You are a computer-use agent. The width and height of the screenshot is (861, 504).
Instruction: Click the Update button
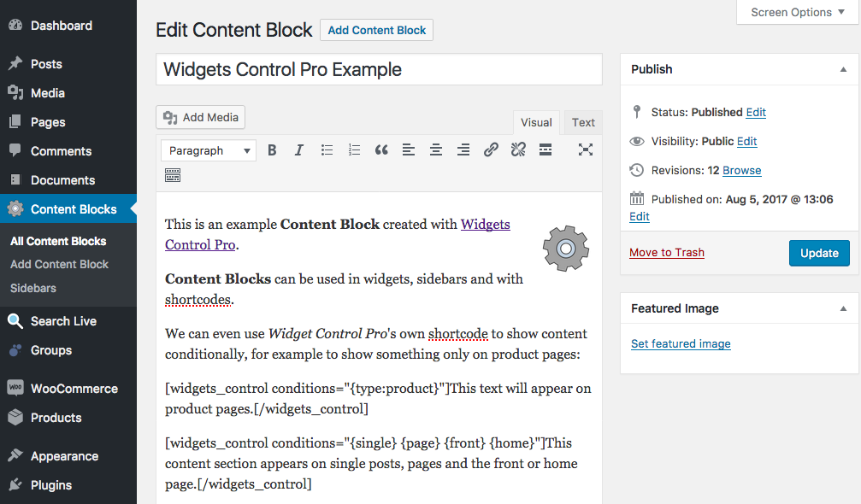(x=819, y=253)
